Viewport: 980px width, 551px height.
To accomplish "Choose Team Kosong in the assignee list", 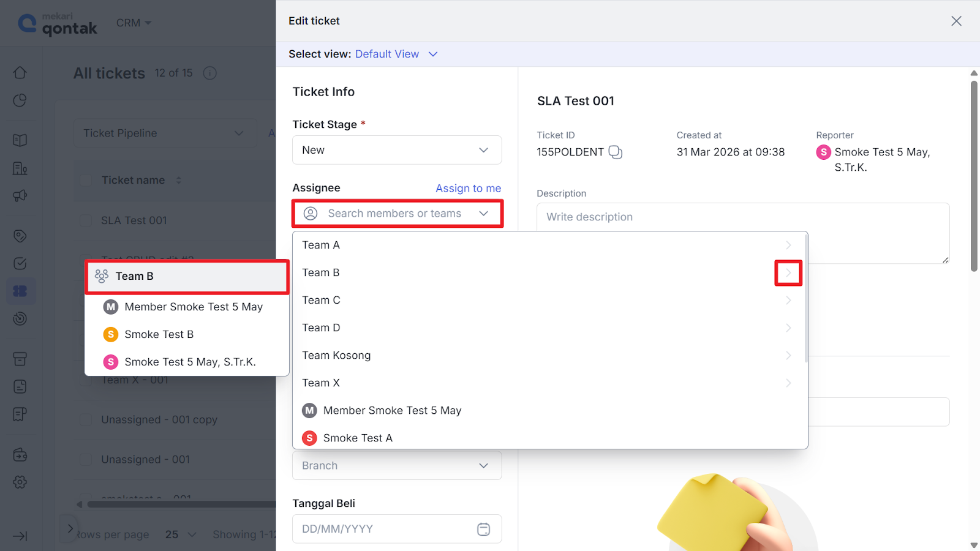I will point(336,355).
